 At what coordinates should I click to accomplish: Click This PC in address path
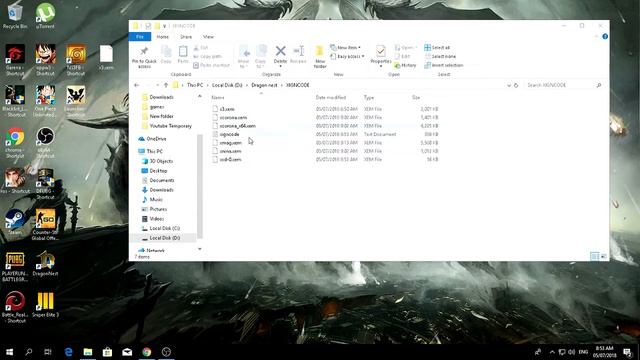pos(195,85)
